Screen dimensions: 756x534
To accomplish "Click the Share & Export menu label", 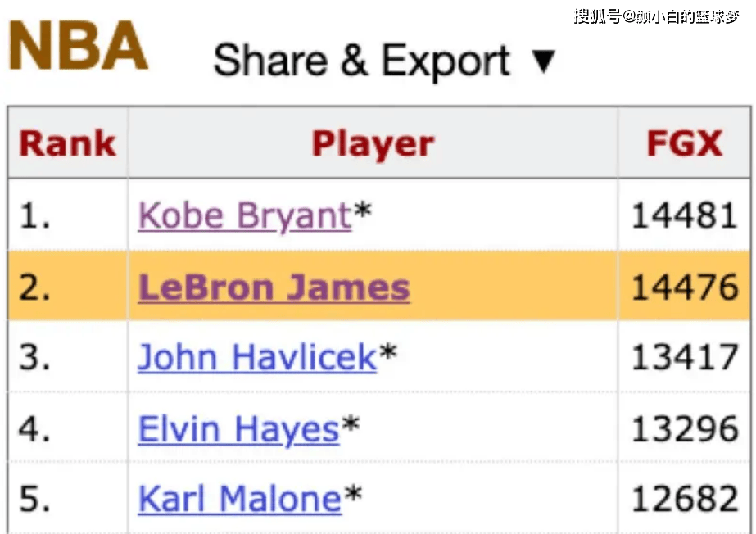I will click(361, 61).
